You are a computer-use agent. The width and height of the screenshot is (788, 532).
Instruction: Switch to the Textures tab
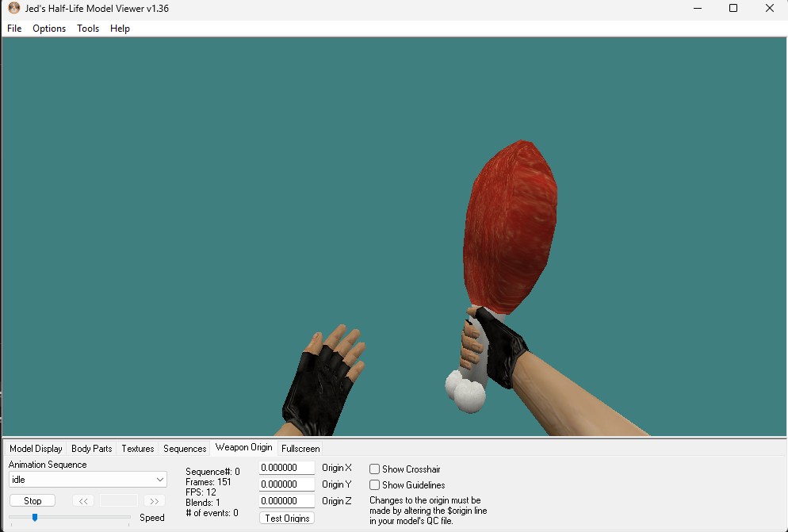pos(138,449)
